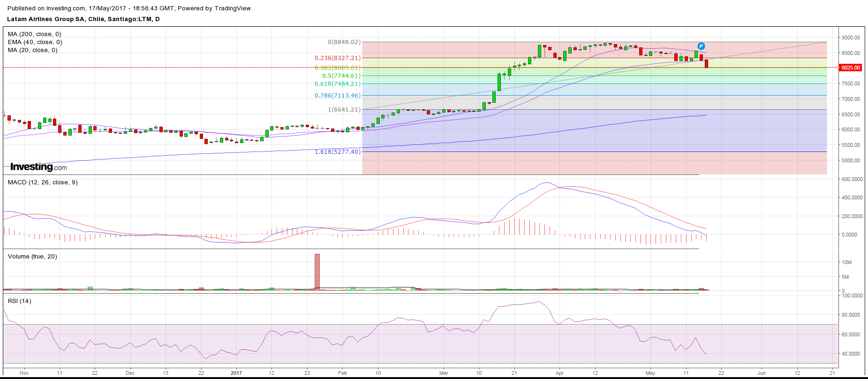Click the MACD (12, 26, close, 9) label
Viewport: 868px width, 379px height.
click(43, 182)
